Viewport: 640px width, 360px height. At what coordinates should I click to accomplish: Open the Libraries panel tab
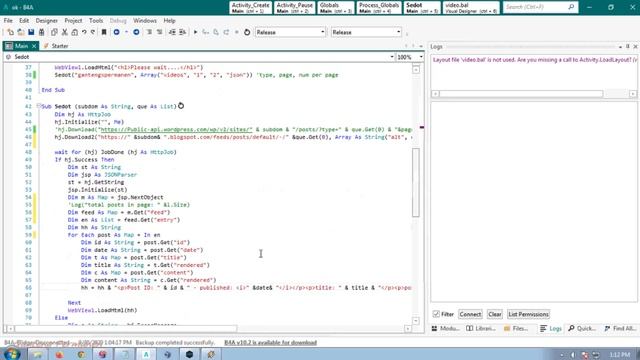pyautogui.click(x=481, y=328)
